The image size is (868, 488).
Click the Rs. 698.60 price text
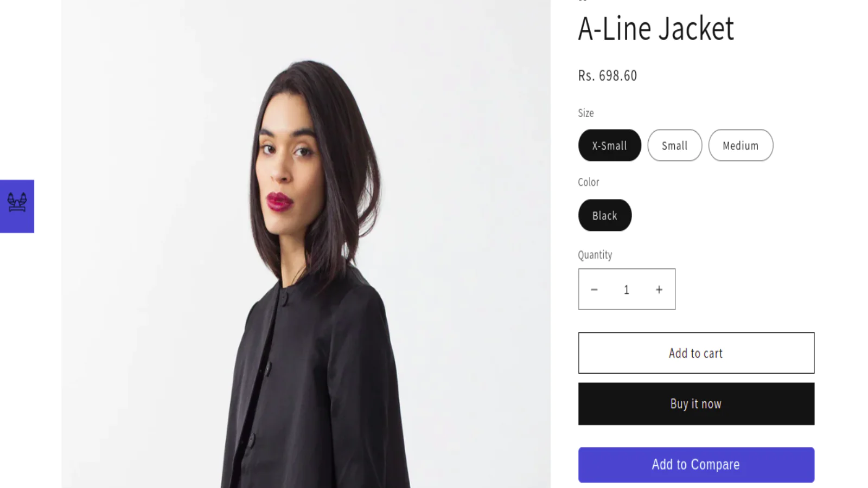[608, 75]
